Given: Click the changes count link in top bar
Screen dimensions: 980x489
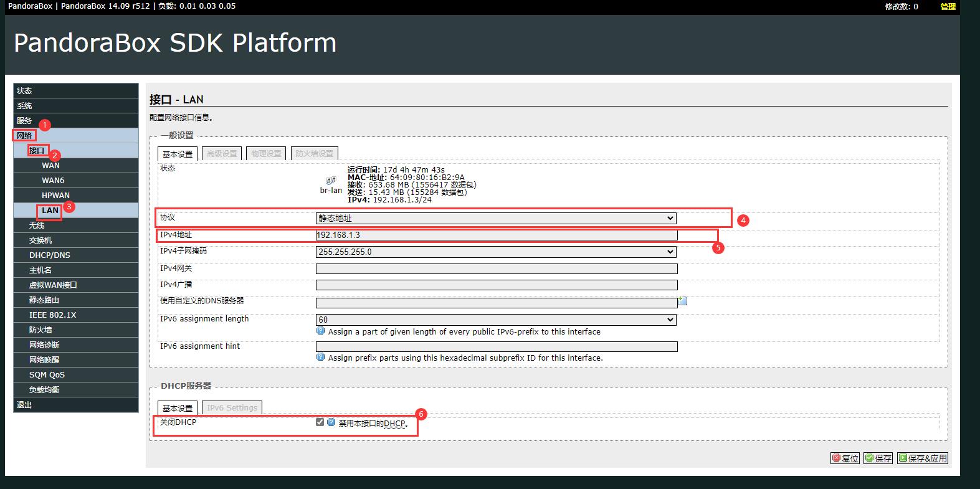Looking at the screenshot, I should tap(902, 6).
